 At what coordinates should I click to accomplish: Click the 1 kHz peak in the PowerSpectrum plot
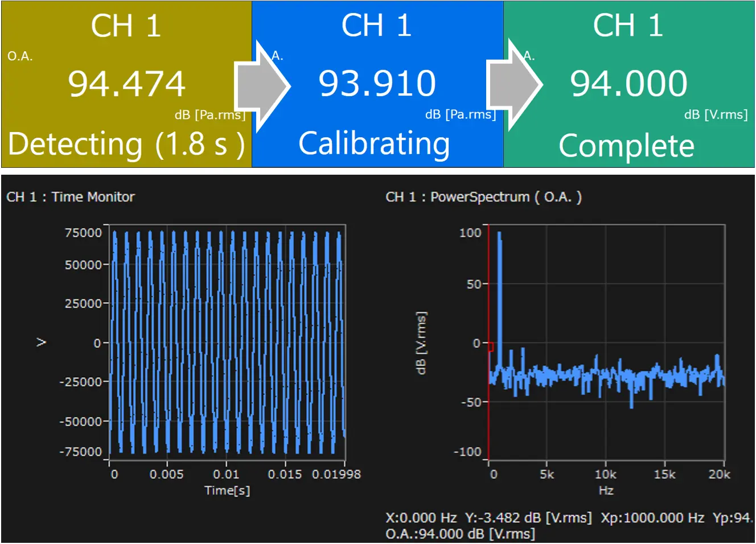tap(499, 296)
